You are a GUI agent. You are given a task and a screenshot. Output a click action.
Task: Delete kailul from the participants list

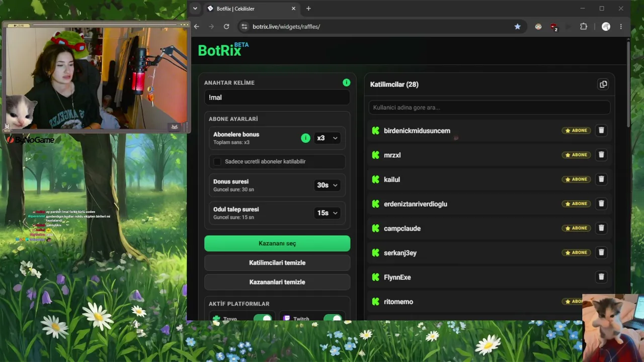(x=601, y=179)
